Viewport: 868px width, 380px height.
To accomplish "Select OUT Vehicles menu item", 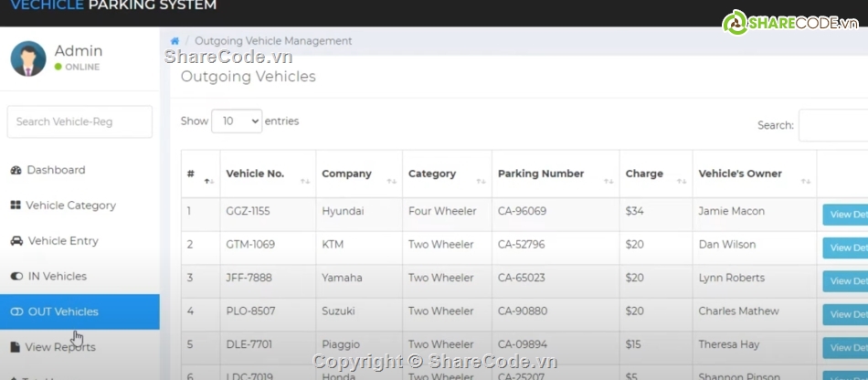I will (79, 312).
